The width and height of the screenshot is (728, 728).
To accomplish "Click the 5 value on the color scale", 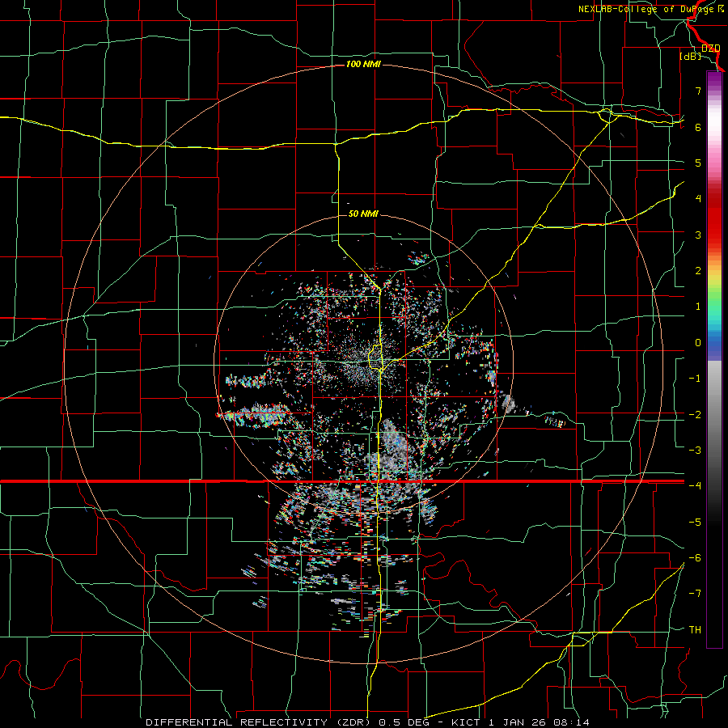I will pos(698,163).
